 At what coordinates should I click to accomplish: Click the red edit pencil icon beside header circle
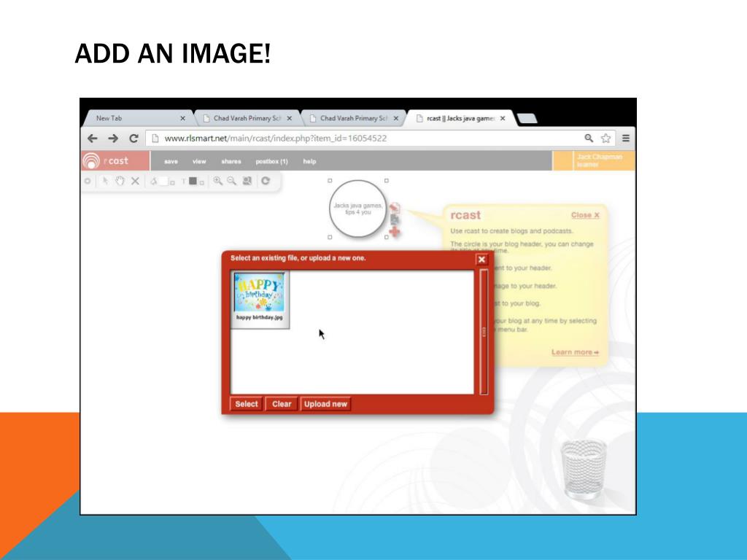pos(394,208)
